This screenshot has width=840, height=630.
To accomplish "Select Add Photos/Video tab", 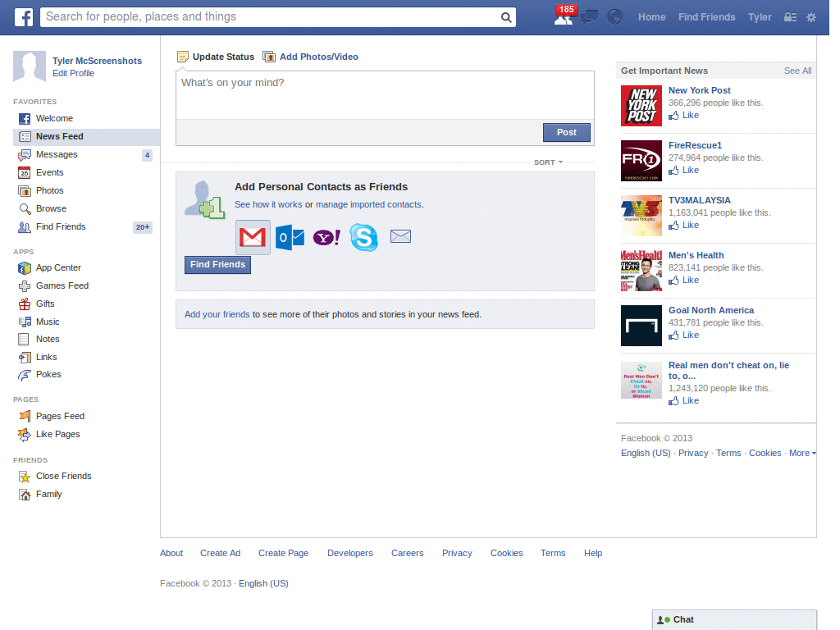I will tap(311, 57).
